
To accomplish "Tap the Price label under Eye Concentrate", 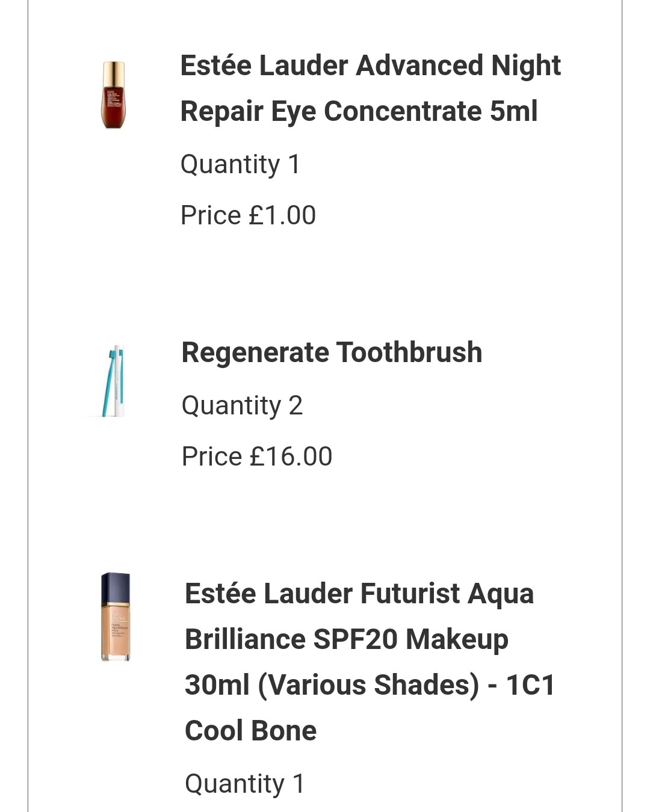I will pyautogui.click(x=211, y=215).
